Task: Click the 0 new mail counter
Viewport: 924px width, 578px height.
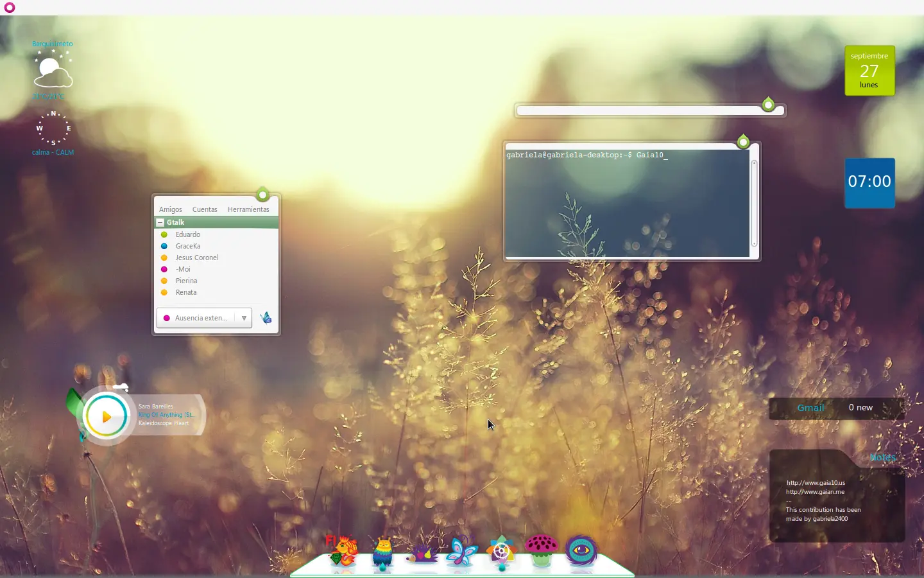Action: click(860, 408)
